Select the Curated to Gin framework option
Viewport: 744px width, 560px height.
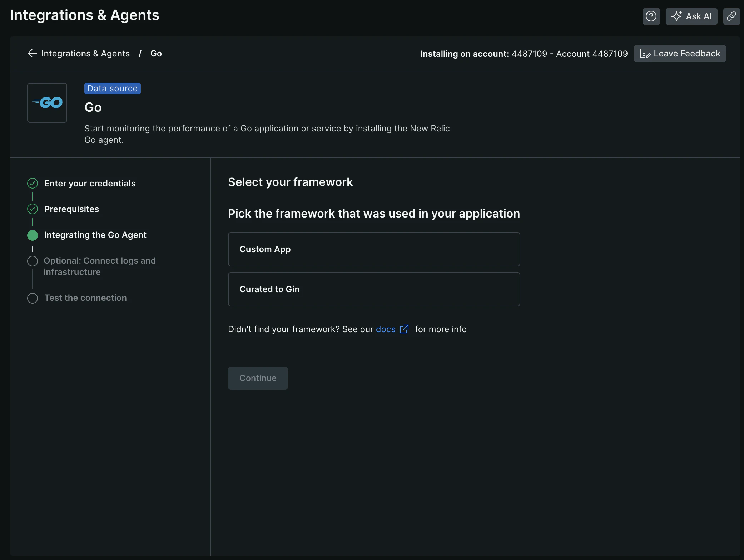[x=374, y=289]
